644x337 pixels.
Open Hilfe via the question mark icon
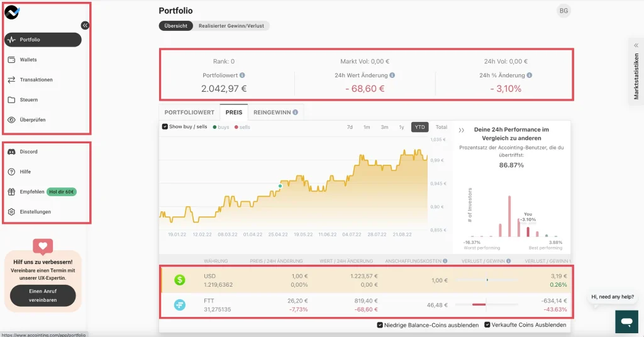(x=11, y=172)
